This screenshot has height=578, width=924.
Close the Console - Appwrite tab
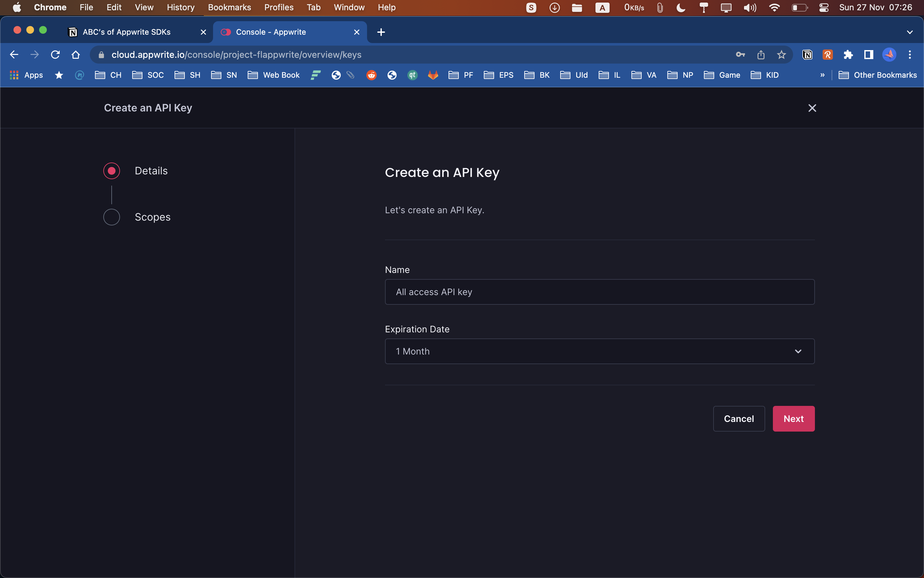[x=357, y=32]
